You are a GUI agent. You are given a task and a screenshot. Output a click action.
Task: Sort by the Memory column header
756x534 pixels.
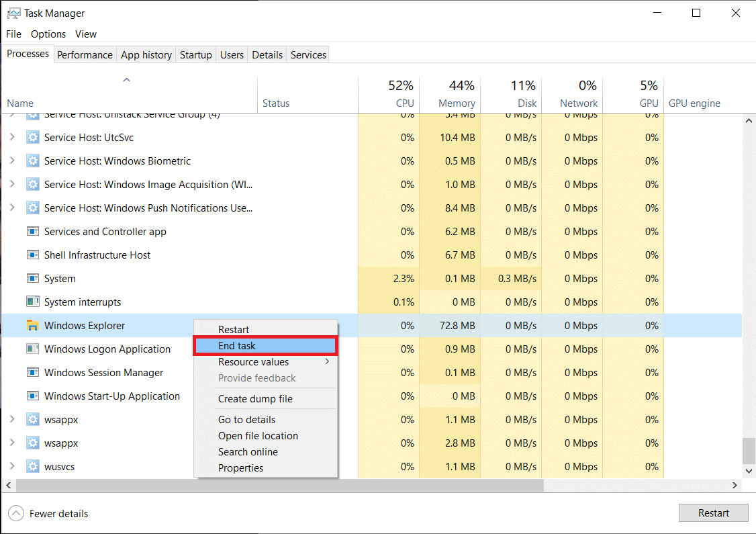451,95
